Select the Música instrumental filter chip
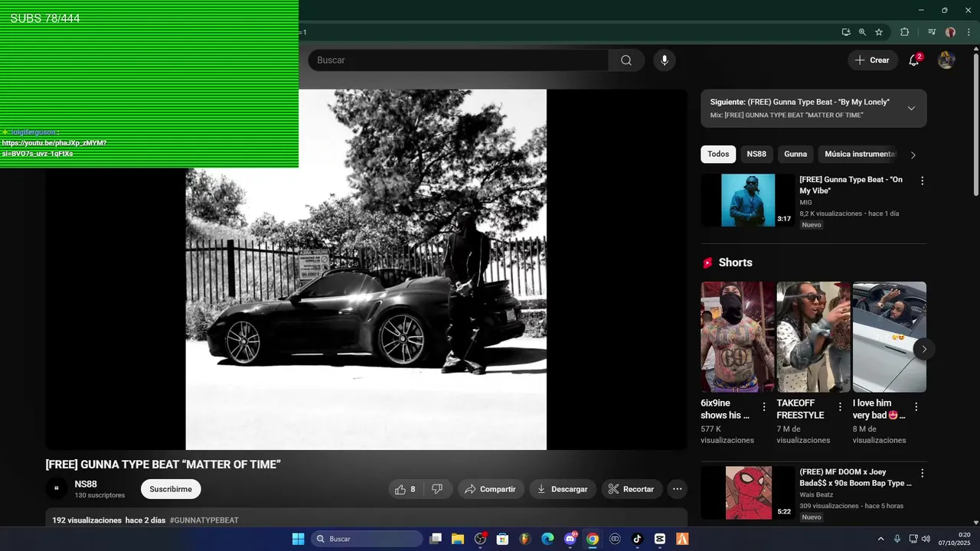980x551 pixels. pyautogui.click(x=859, y=155)
